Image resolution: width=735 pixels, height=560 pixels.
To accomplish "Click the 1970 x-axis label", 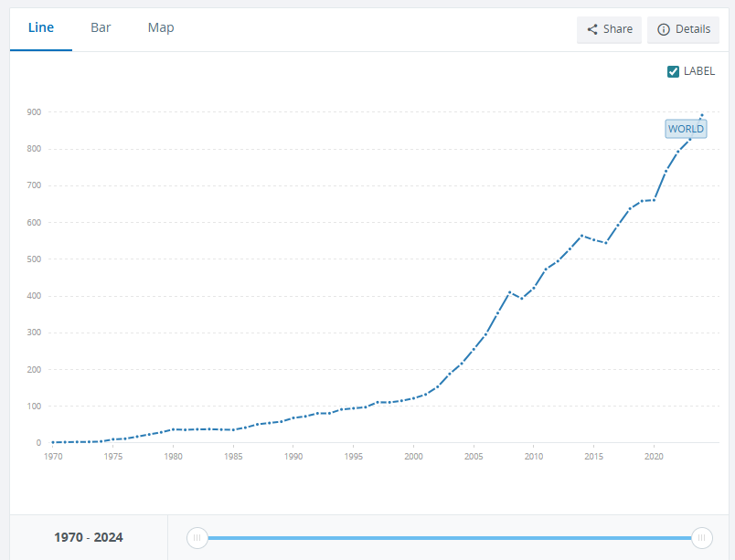I will click(53, 457).
